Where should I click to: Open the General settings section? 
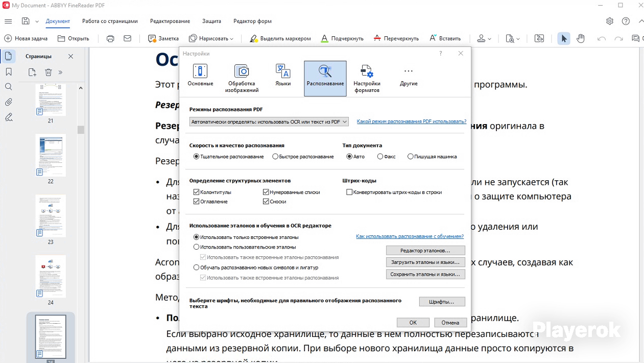tap(200, 76)
